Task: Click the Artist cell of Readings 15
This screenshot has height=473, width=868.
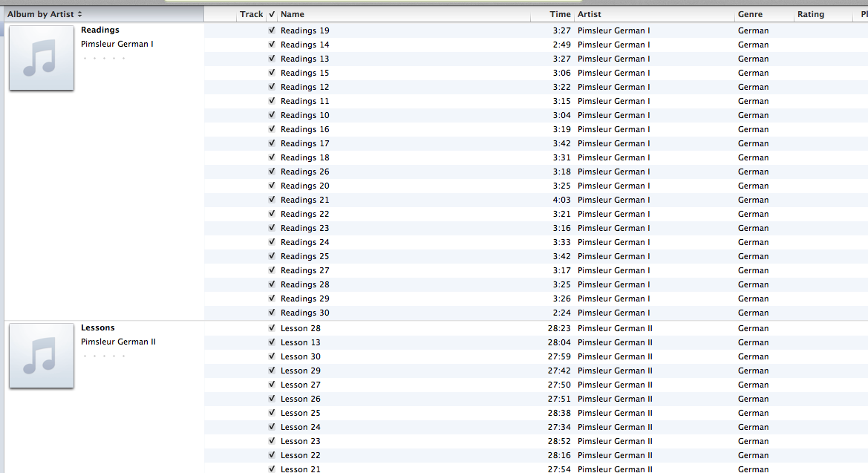Action: pos(613,73)
